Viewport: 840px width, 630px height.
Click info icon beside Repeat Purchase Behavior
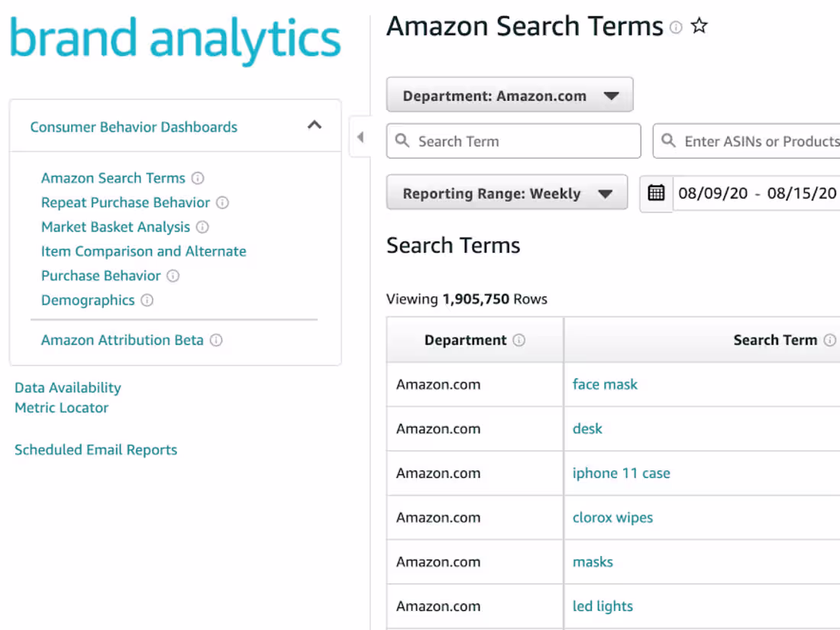coord(222,202)
